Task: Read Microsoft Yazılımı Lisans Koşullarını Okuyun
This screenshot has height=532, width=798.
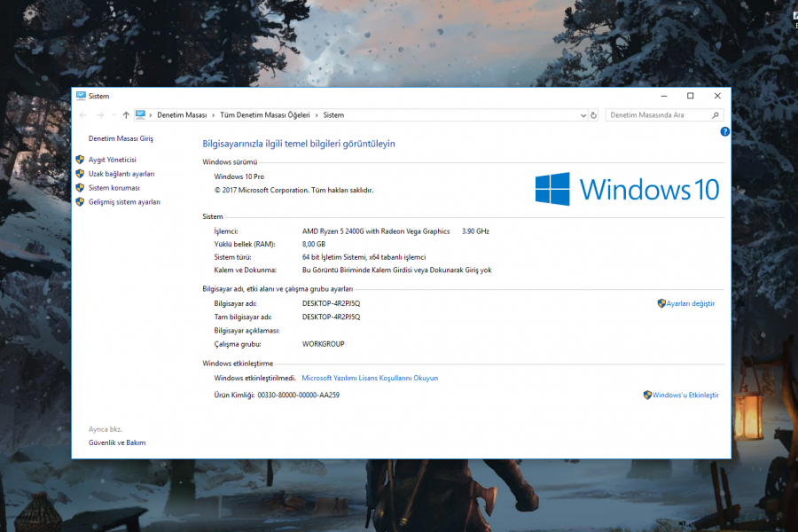Action: click(370, 379)
